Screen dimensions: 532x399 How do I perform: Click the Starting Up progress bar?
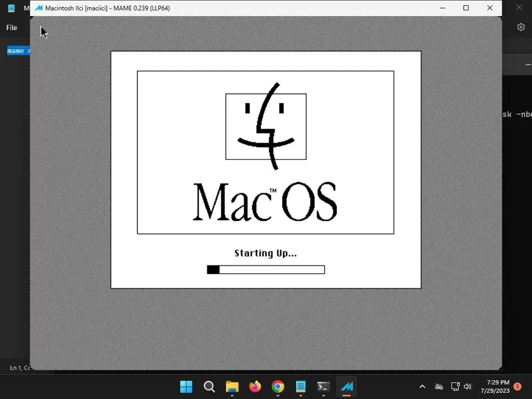pos(265,270)
